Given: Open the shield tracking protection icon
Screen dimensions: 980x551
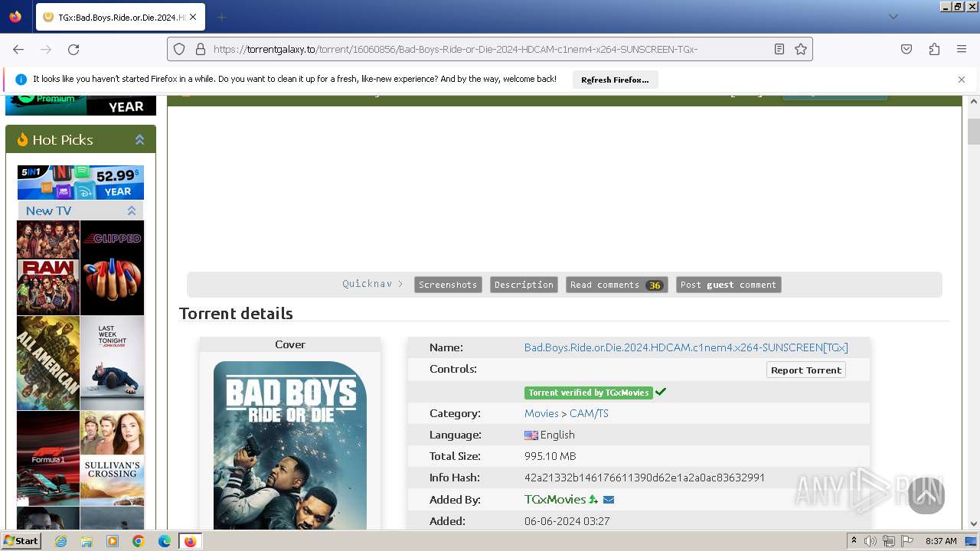Looking at the screenshot, I should [179, 49].
